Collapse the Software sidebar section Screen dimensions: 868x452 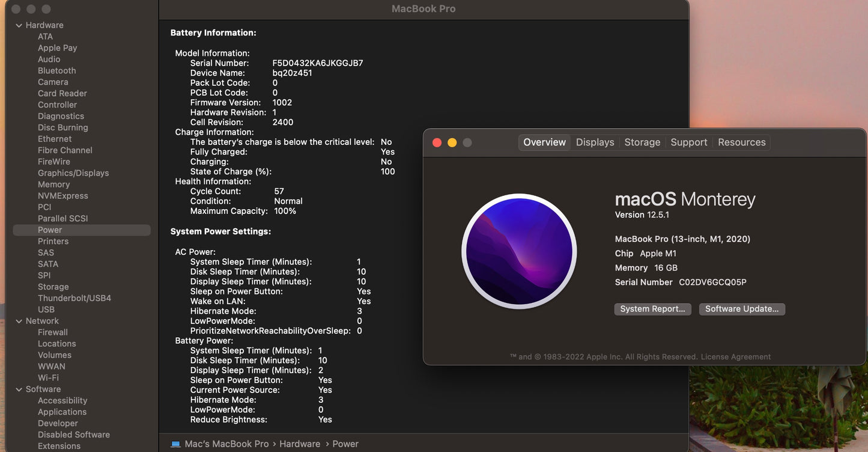click(19, 389)
